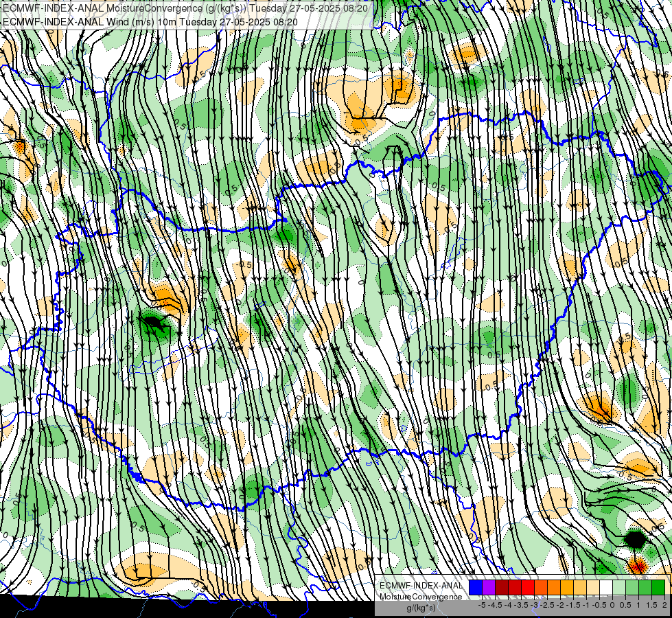The width and height of the screenshot is (672, 618).
Task: Pick the light green swatch between 0.5 and 1
Action: click(632, 587)
